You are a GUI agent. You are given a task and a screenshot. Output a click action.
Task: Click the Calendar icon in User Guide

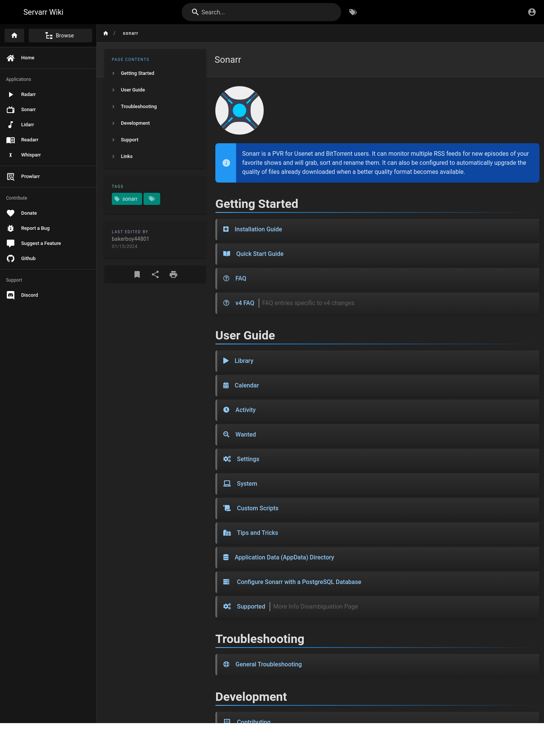point(226,386)
